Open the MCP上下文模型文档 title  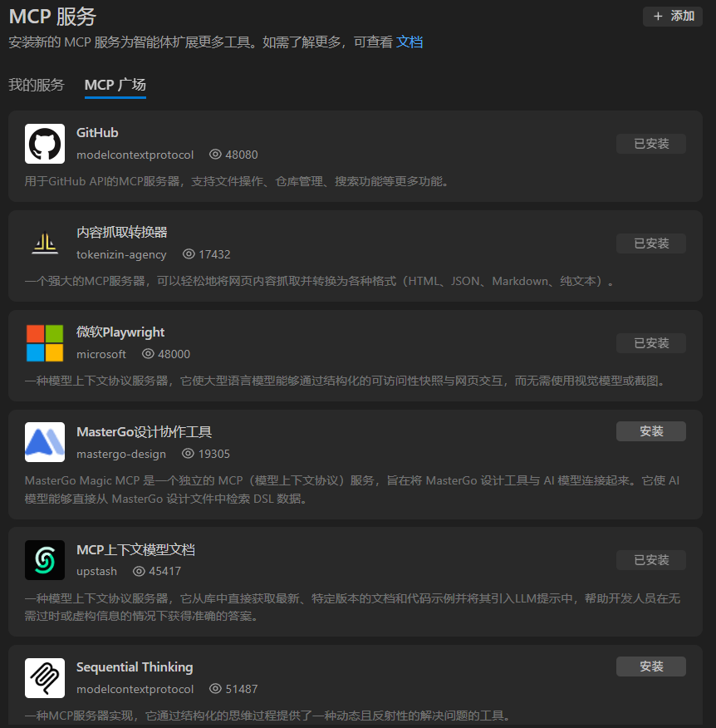[x=135, y=549]
